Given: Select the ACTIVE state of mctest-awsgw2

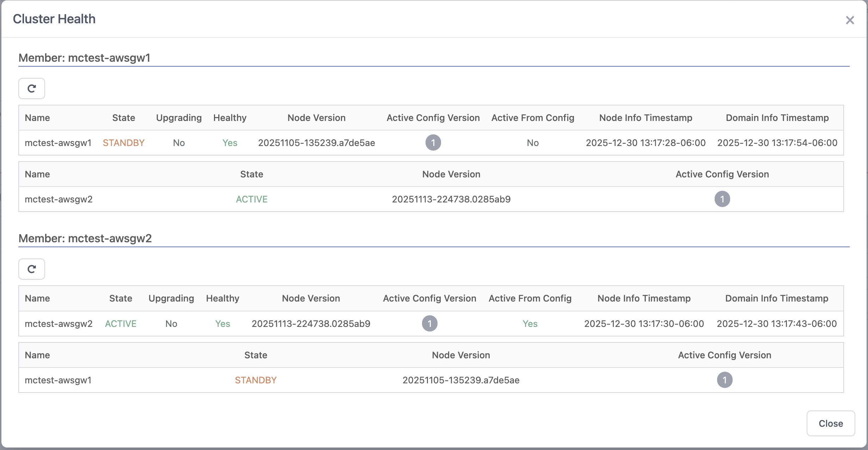Looking at the screenshot, I should [x=121, y=323].
